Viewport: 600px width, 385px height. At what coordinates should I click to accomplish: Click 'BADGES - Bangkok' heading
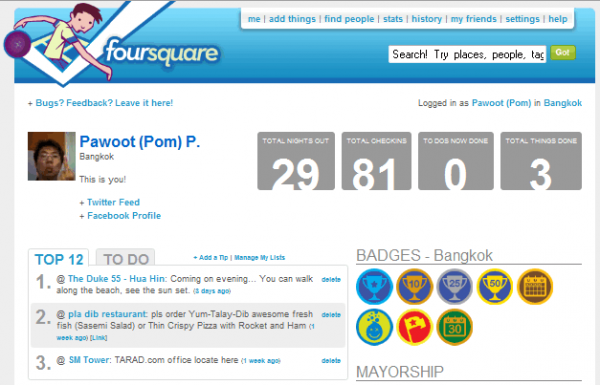[424, 255]
